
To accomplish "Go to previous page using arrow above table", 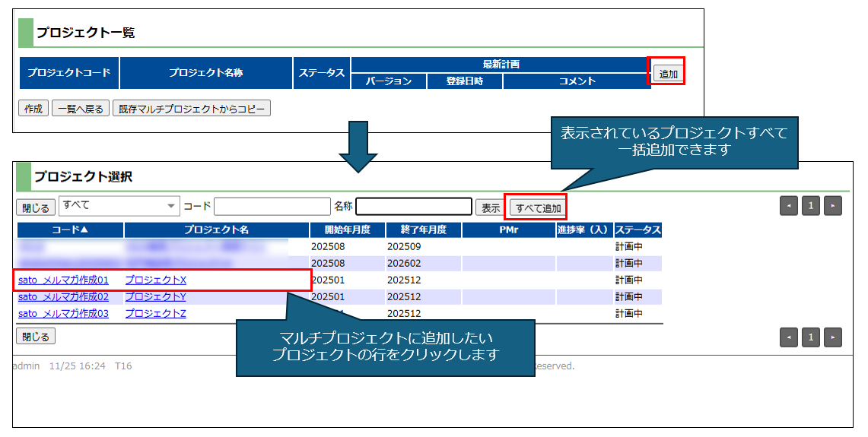I will (x=790, y=207).
